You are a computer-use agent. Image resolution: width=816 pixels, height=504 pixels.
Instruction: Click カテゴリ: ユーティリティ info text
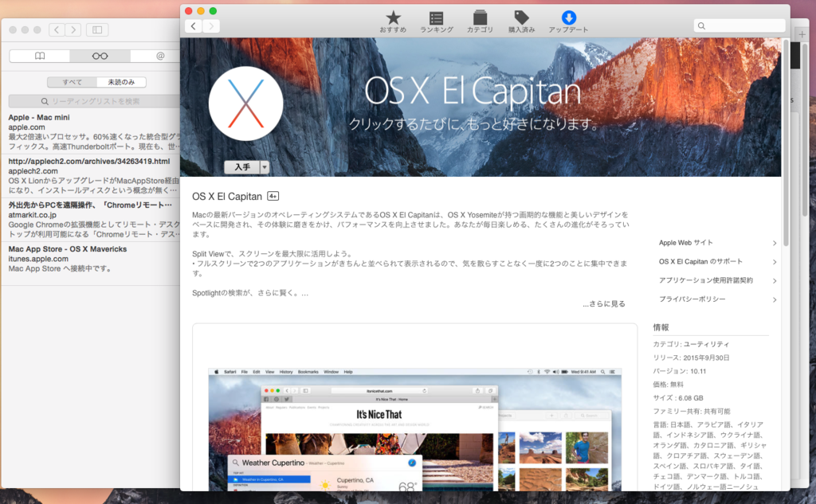point(691,344)
